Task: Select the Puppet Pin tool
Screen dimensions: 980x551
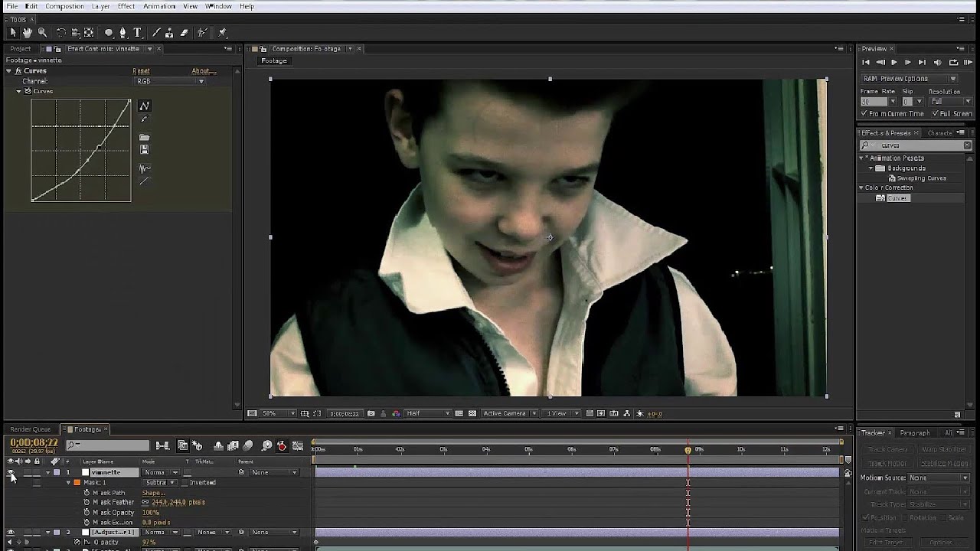Action: [222, 32]
